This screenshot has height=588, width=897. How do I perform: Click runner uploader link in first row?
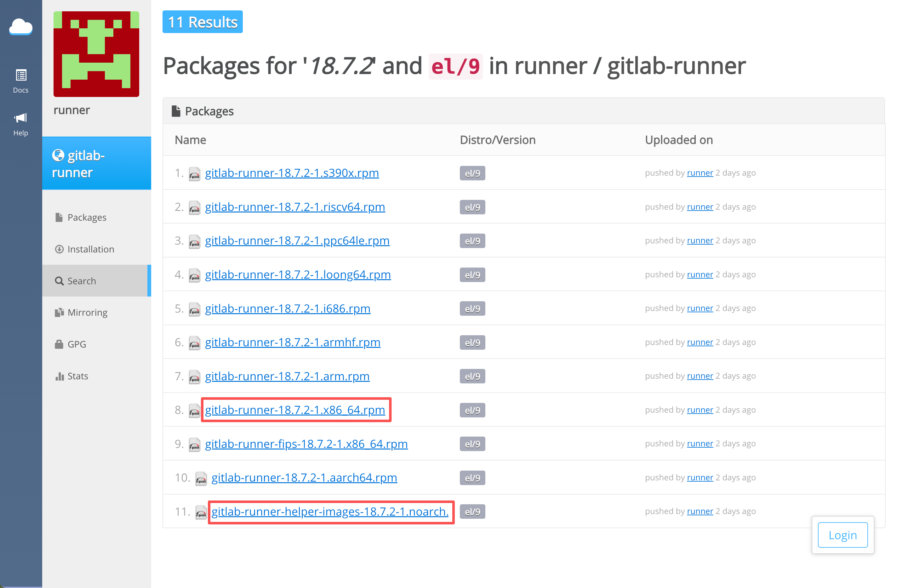pyautogui.click(x=700, y=173)
